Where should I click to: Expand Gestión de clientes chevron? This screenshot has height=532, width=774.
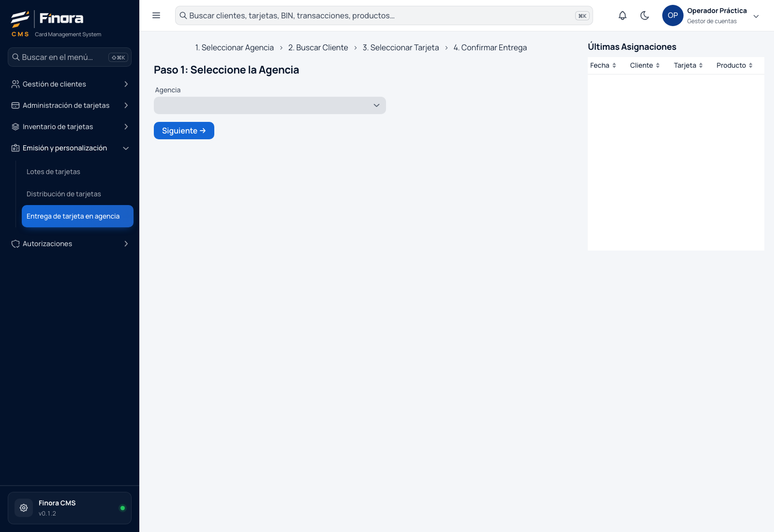pyautogui.click(x=126, y=84)
